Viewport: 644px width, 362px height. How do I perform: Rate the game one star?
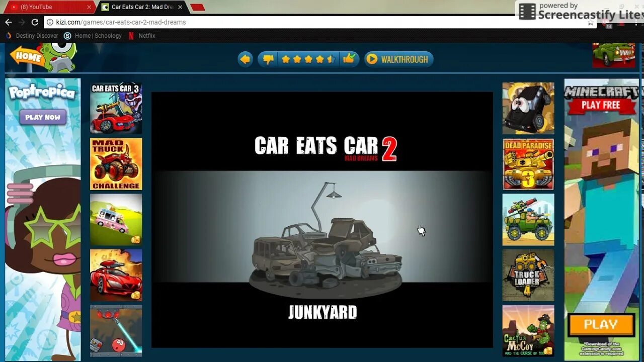(286, 59)
